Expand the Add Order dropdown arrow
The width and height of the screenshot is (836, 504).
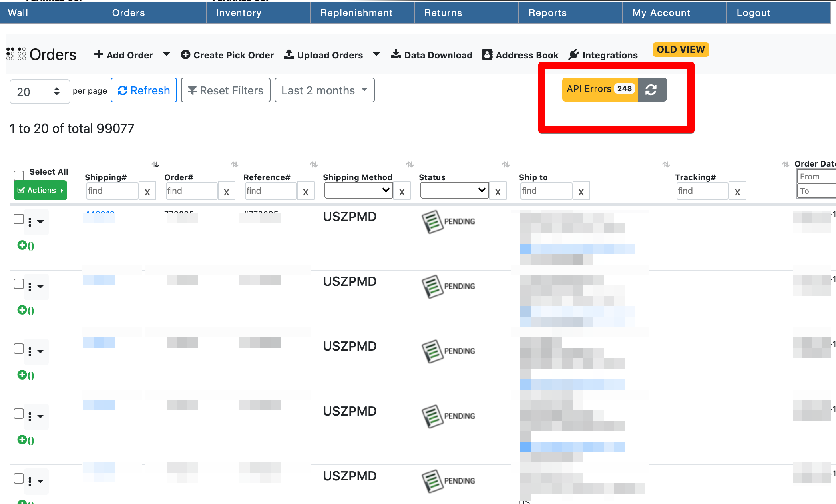coord(167,54)
